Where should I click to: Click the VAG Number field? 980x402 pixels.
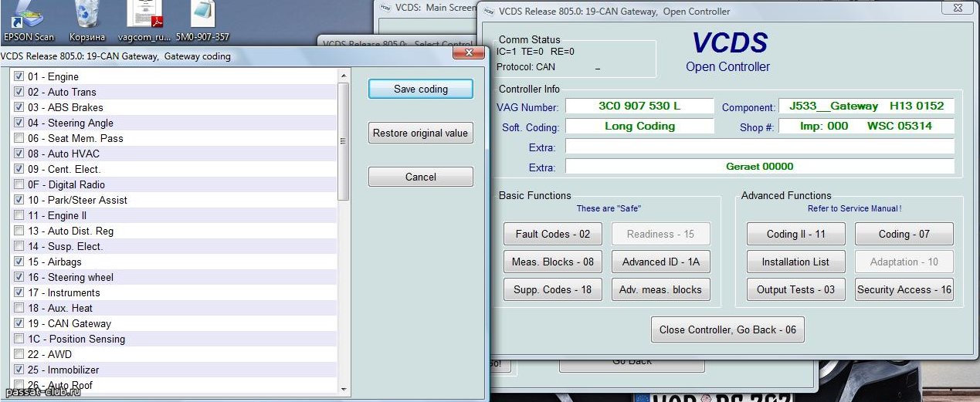(x=639, y=106)
